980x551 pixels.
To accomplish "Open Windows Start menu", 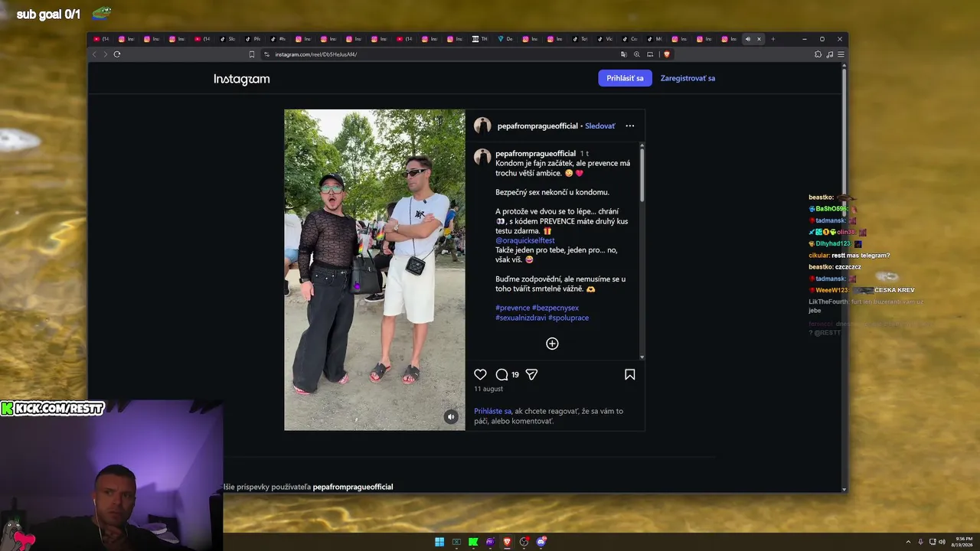I will click(x=439, y=542).
